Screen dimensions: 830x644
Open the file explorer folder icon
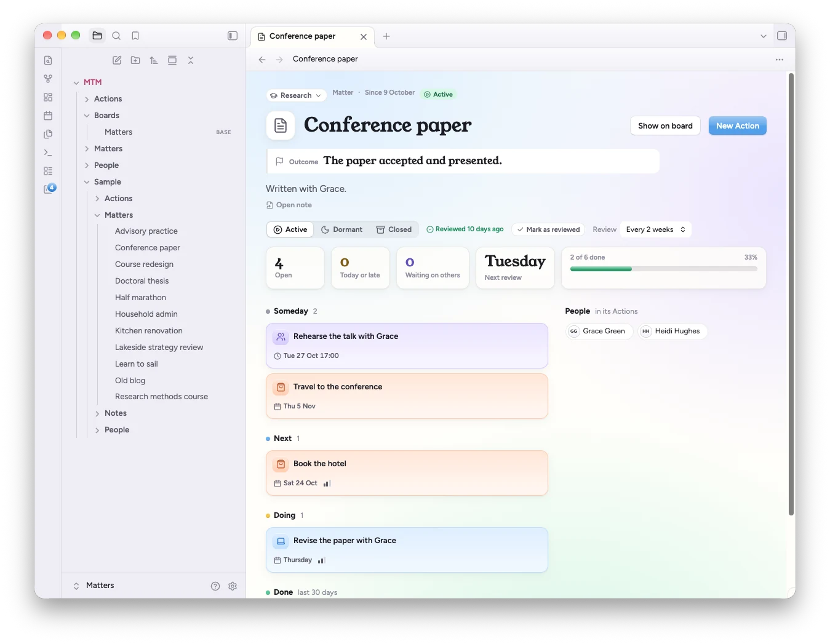point(97,36)
